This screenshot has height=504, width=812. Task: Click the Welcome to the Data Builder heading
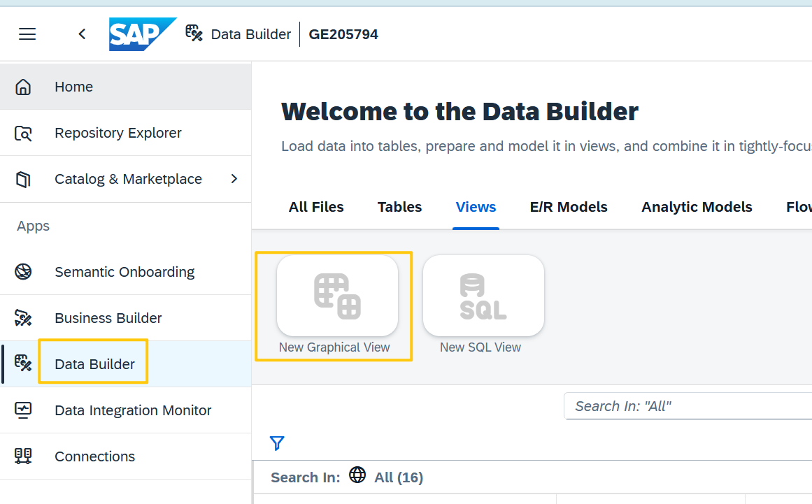click(460, 112)
